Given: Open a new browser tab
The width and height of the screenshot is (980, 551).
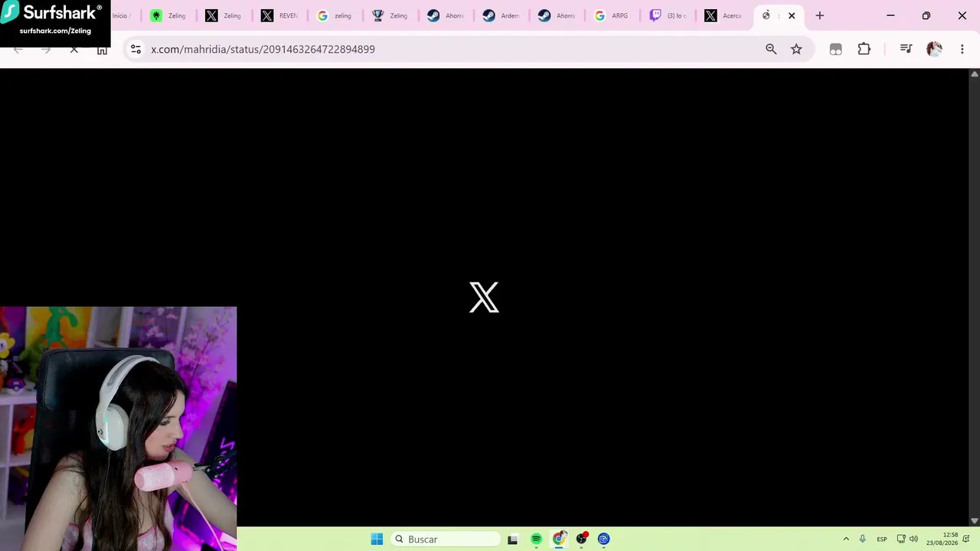Looking at the screenshot, I should pos(819,15).
